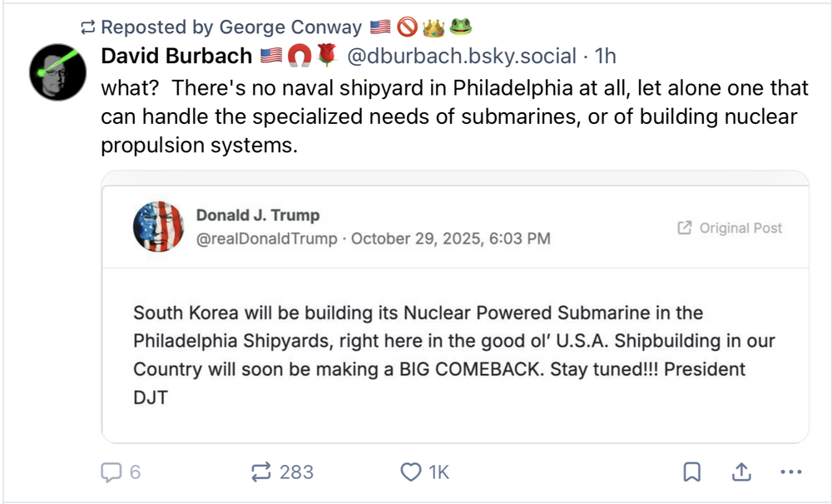Click the reply speech bubble icon
Viewport: 832px width, 504px height.
[110, 472]
